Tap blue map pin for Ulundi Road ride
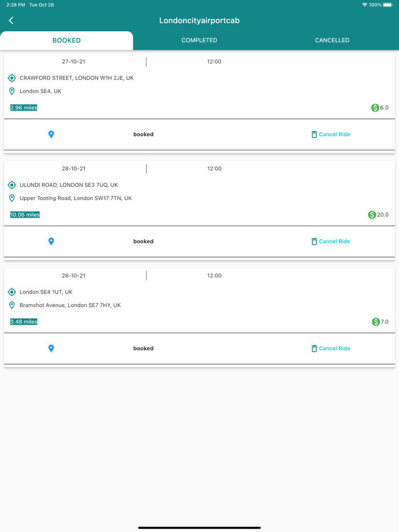The height and width of the screenshot is (532, 399). tap(51, 242)
